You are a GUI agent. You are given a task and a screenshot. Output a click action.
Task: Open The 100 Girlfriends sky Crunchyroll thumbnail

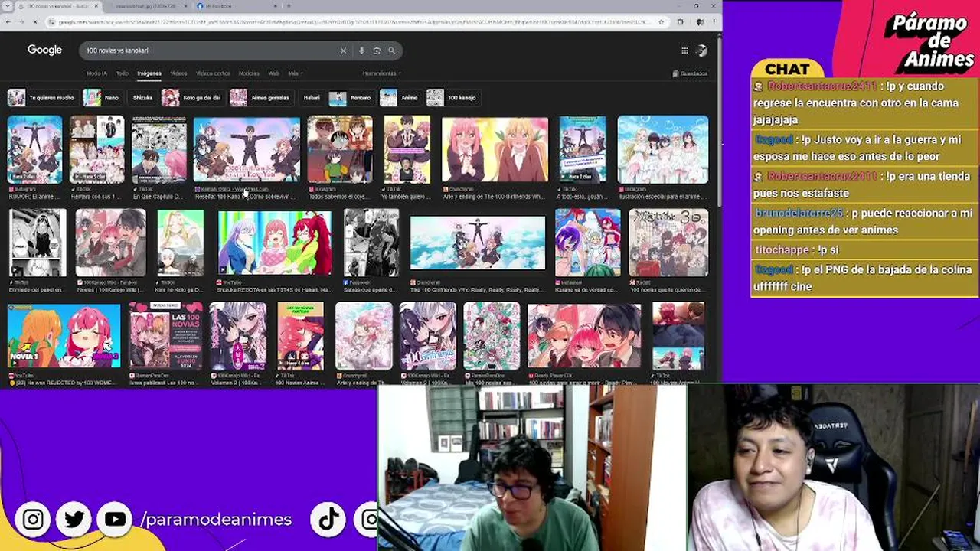click(478, 243)
